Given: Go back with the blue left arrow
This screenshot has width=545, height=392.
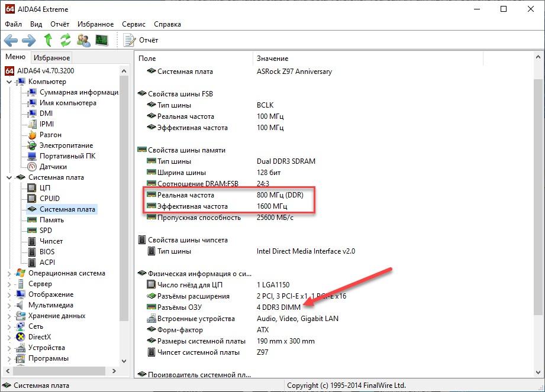Looking at the screenshot, I should click(11, 41).
